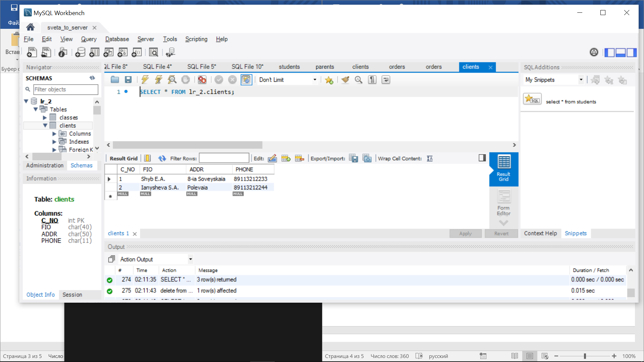Create new table toolbar icon

(94, 52)
